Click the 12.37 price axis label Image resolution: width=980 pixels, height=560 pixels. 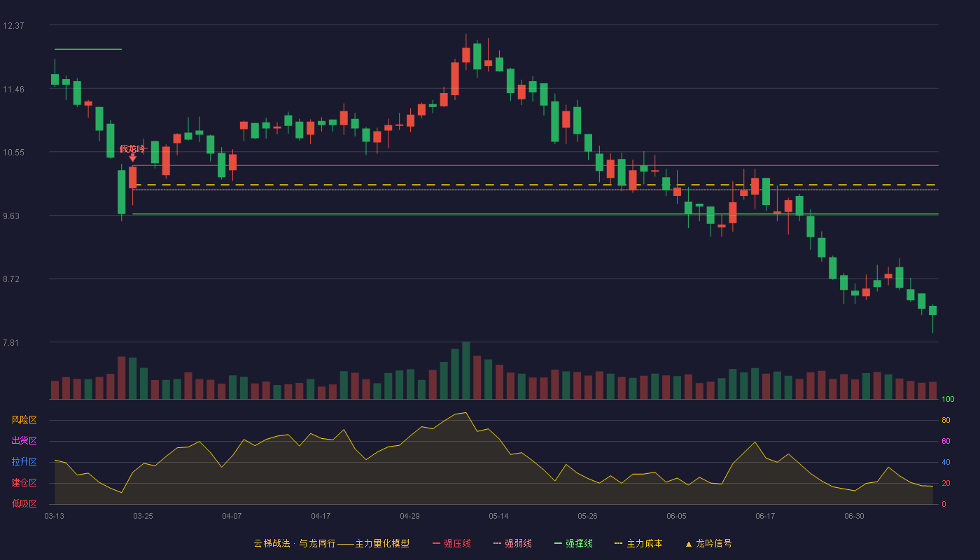tap(13, 26)
